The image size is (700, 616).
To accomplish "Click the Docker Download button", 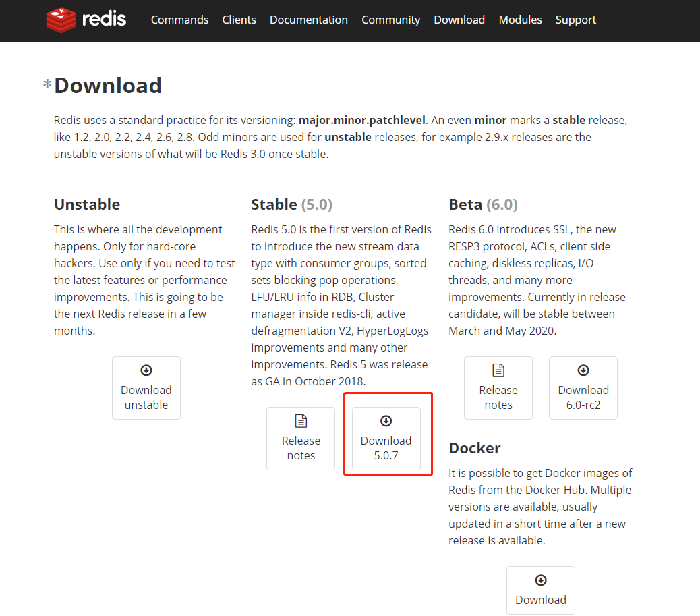I will pyautogui.click(x=540, y=590).
